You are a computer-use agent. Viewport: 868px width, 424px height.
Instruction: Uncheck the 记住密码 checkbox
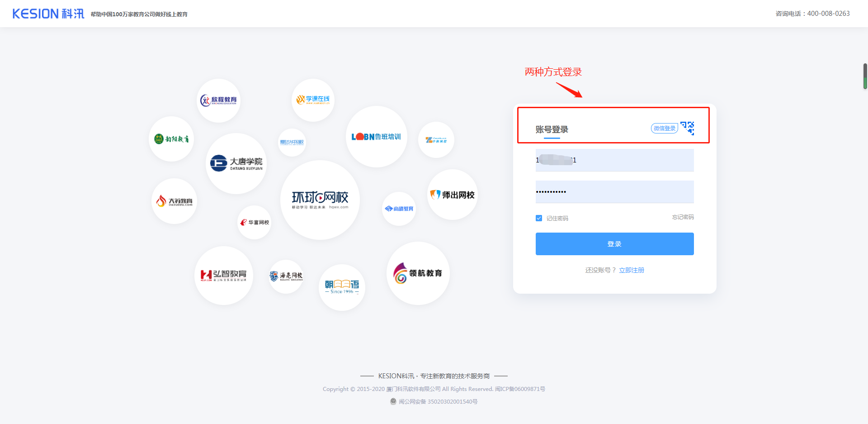[x=539, y=218]
